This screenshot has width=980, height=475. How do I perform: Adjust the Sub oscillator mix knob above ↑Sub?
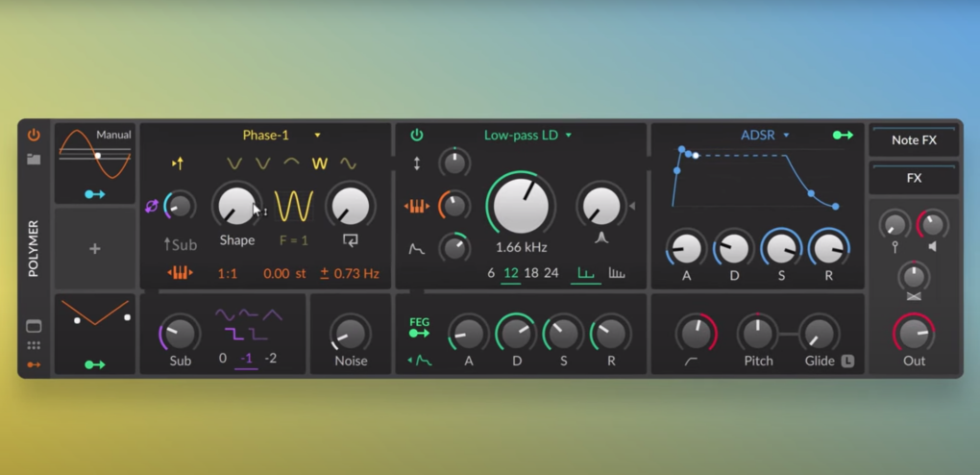(180, 206)
